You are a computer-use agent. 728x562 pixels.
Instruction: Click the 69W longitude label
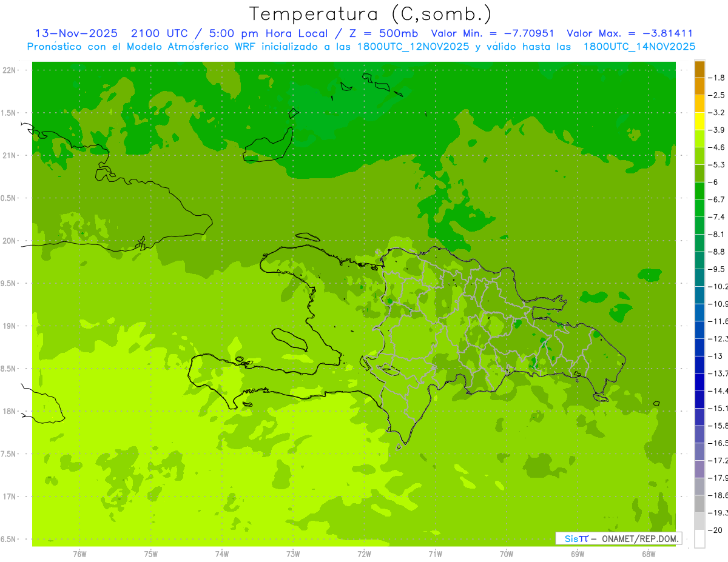pos(578,554)
